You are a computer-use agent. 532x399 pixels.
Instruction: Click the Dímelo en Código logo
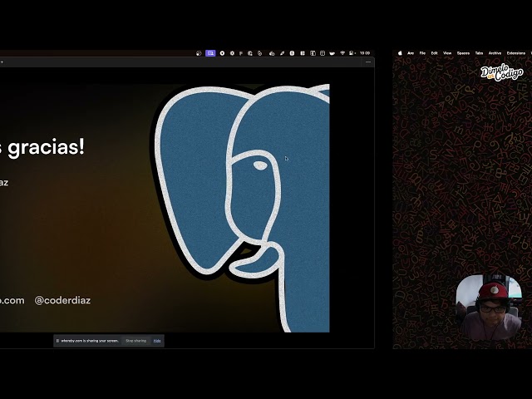(502, 72)
